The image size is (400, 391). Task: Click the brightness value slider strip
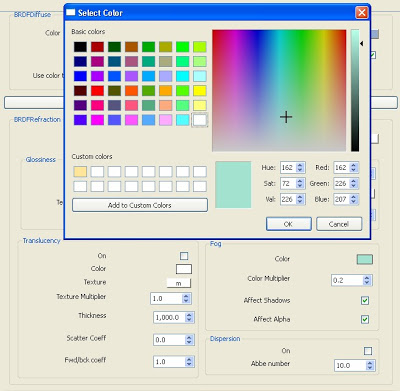coord(355,90)
